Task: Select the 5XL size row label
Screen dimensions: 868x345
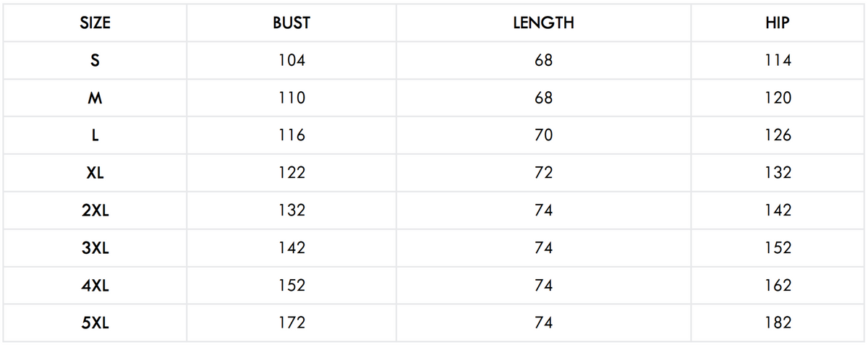Action: [x=95, y=323]
